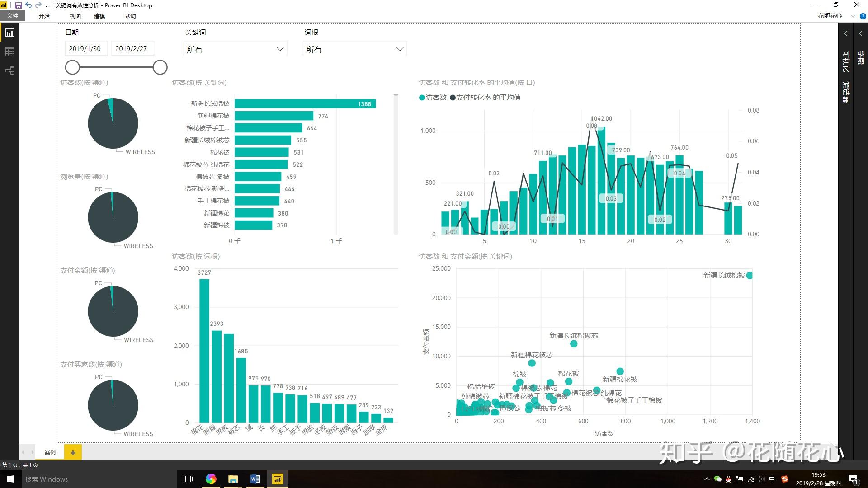The width and height of the screenshot is (868, 488).
Task: Open the Model relationships view icon
Action: point(9,70)
